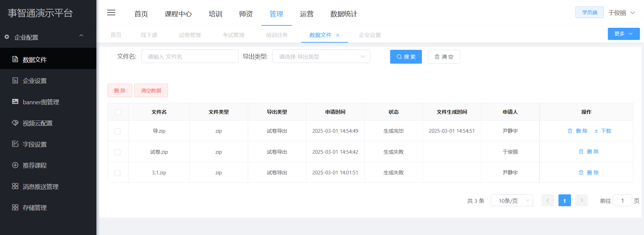Viewport: 644px width, 235px height.
Task: Expand the 10条/页 page size selector
Action: click(511, 200)
